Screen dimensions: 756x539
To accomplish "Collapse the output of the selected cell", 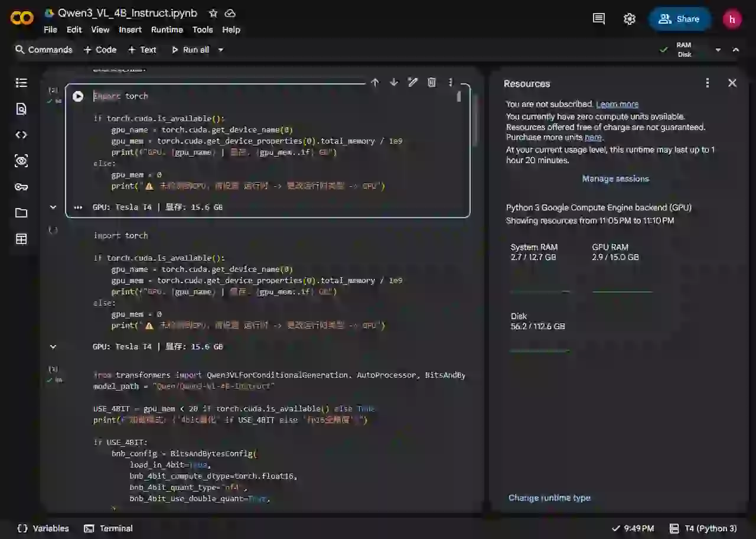I will click(53, 207).
